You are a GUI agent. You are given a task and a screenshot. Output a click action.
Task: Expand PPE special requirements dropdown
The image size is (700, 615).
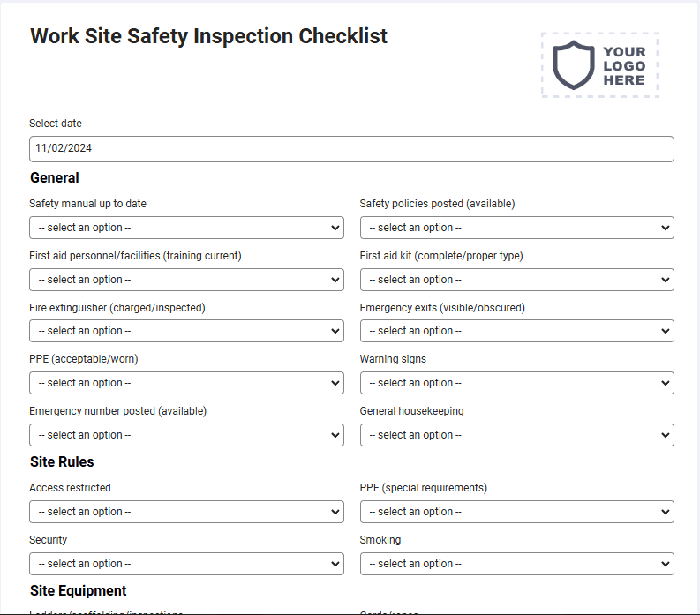(517, 512)
